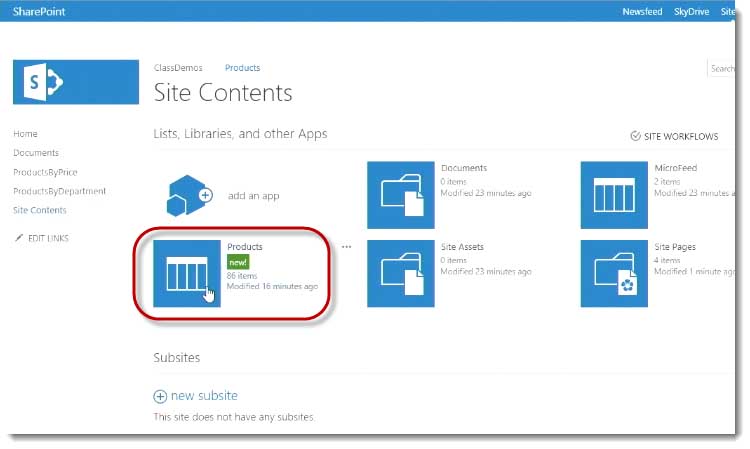The image size is (750, 449).
Task: Click the '86 items' text under Products
Action: [x=242, y=276]
